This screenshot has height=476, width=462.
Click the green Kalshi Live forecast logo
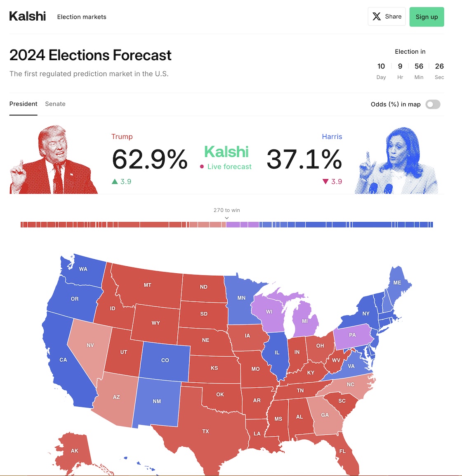(x=226, y=152)
